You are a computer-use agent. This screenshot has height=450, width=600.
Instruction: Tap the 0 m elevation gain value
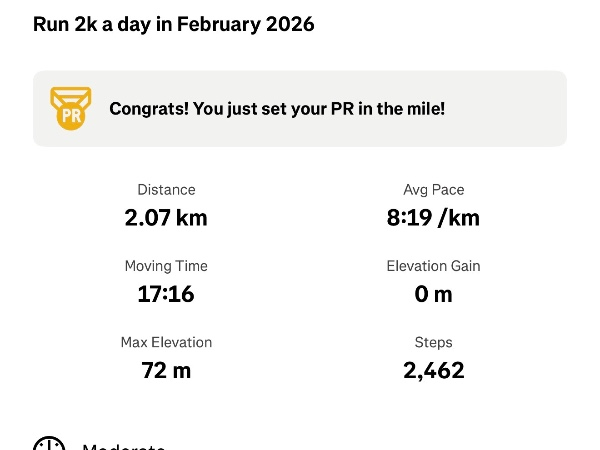433,294
